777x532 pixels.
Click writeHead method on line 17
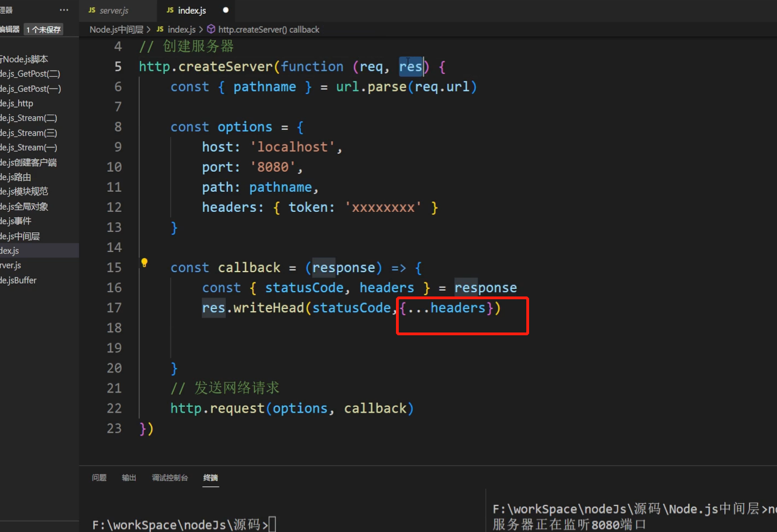268,308
